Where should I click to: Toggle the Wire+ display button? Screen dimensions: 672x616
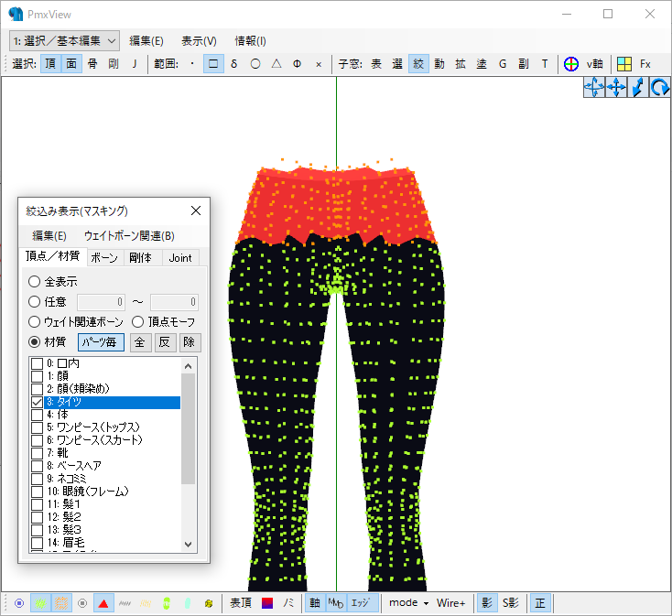[x=450, y=603]
